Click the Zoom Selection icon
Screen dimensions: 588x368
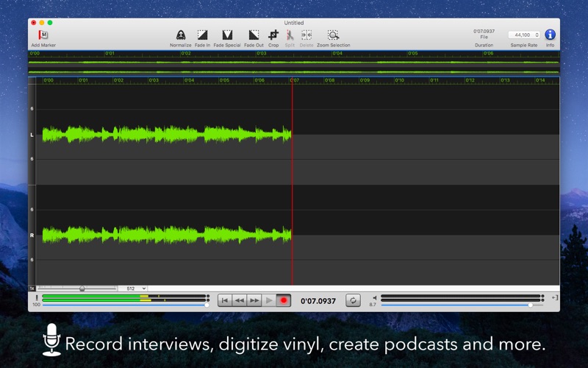pos(333,35)
